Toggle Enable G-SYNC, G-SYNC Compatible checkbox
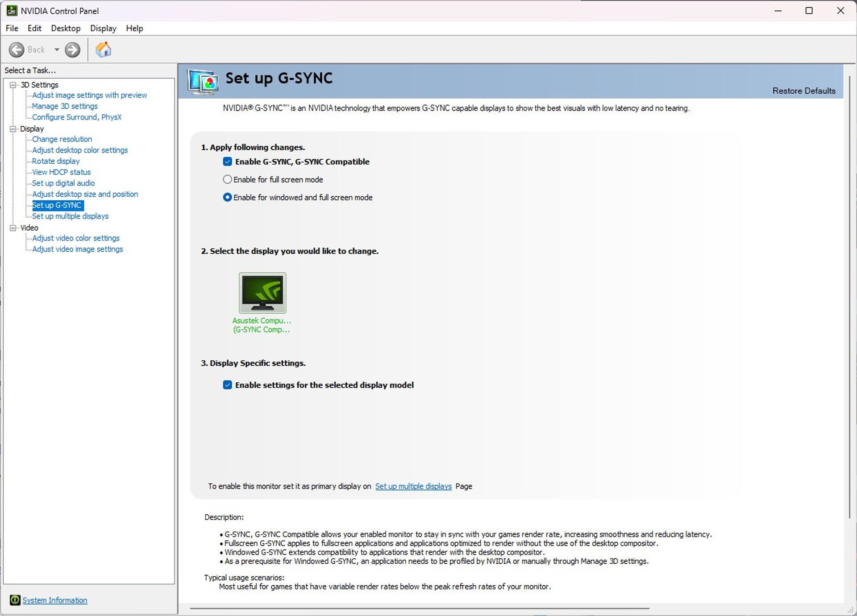857x616 pixels. 227,161
